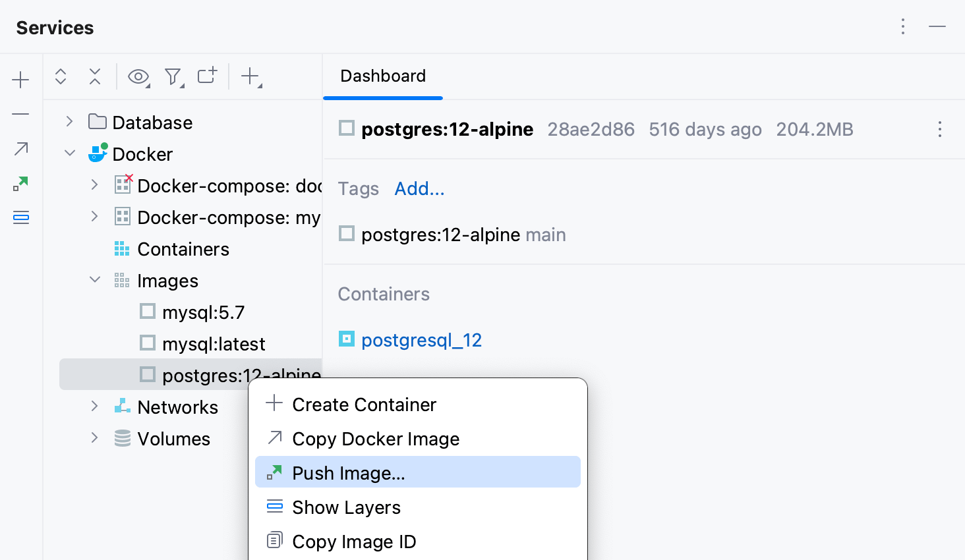The width and height of the screenshot is (965, 560).
Task: Expand the Networks node
Action: tap(94, 406)
